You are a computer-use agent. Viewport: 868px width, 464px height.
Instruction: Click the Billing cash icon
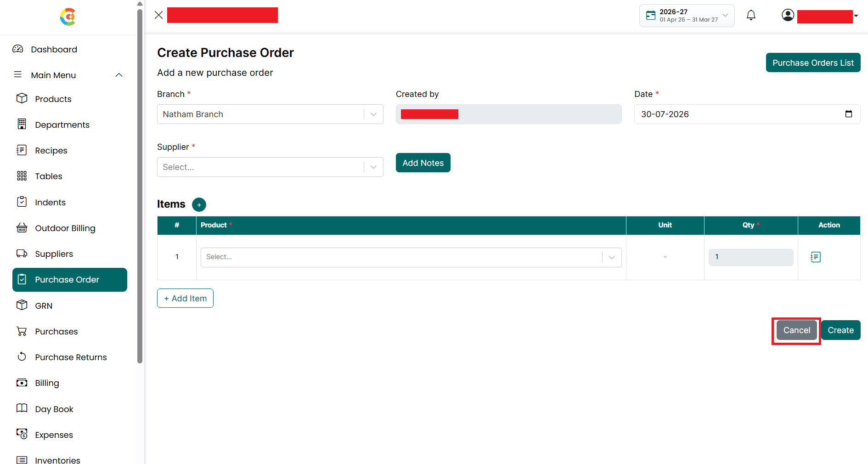(22, 383)
